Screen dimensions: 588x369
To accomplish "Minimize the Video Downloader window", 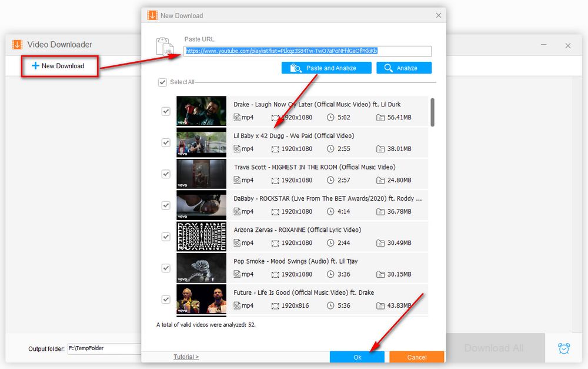I will coord(543,45).
